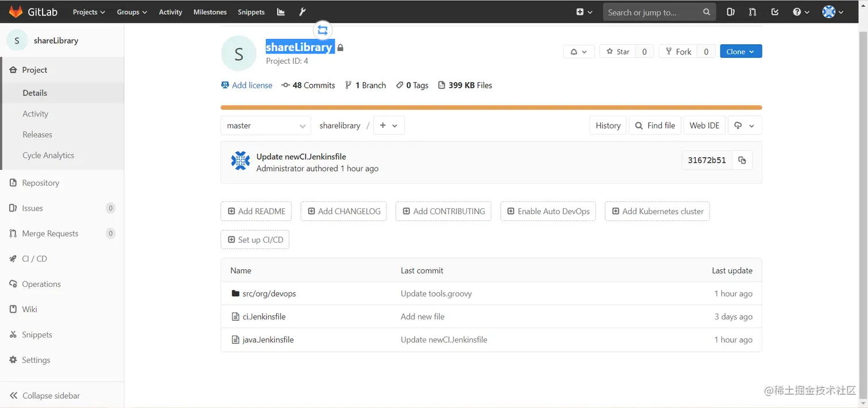The height and width of the screenshot is (408, 868).
Task: Click the GitLab fox logo
Action: [16, 11]
